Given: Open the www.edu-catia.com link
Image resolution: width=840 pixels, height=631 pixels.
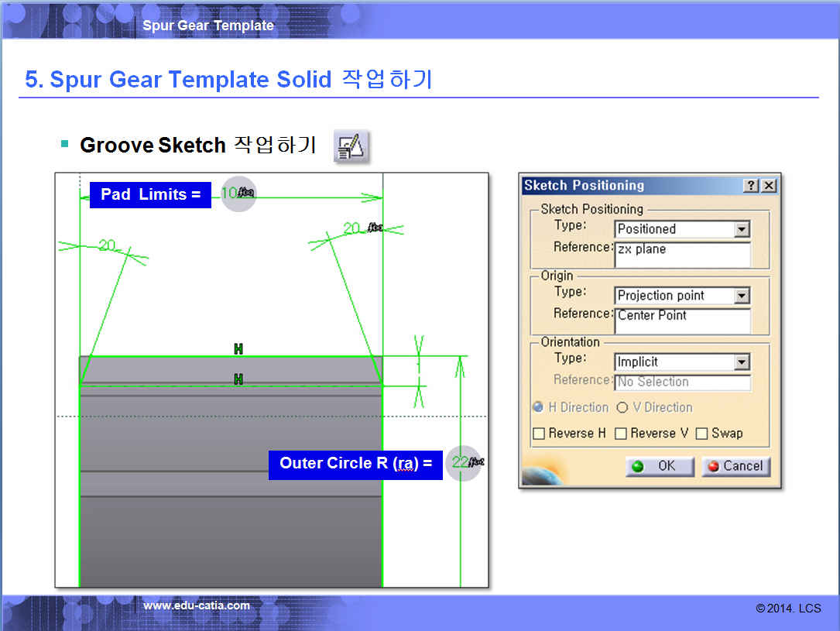Looking at the screenshot, I should 197,605.
